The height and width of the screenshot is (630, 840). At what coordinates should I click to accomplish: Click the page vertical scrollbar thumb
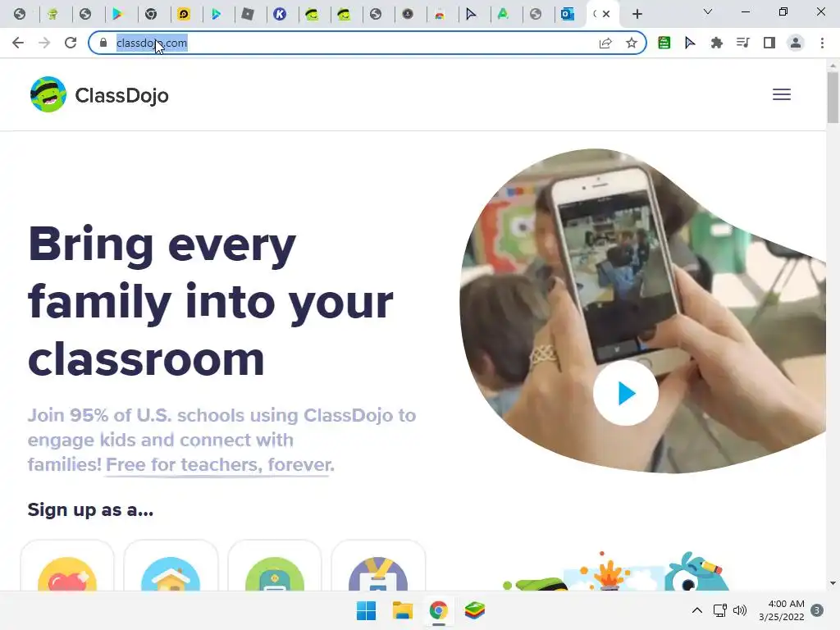pos(833,98)
